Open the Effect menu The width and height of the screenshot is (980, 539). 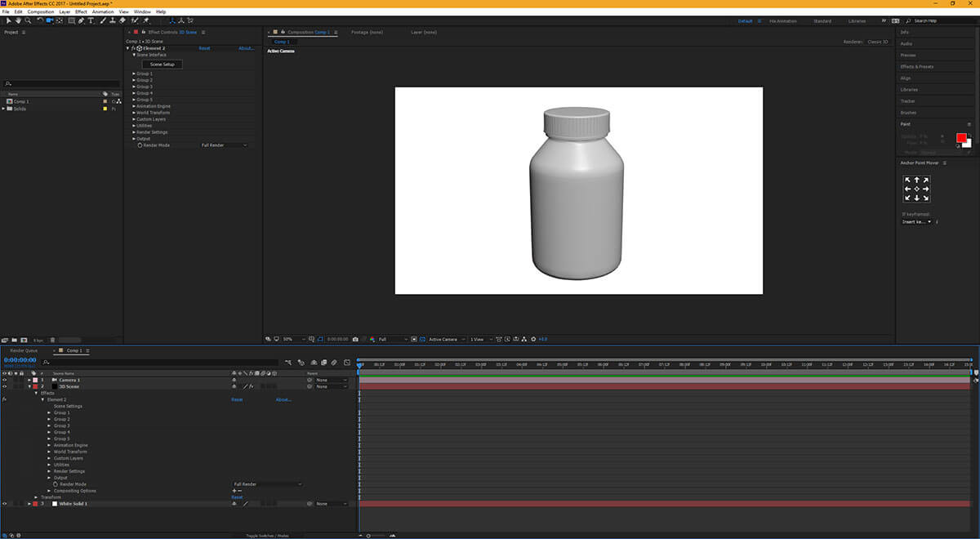(x=81, y=11)
